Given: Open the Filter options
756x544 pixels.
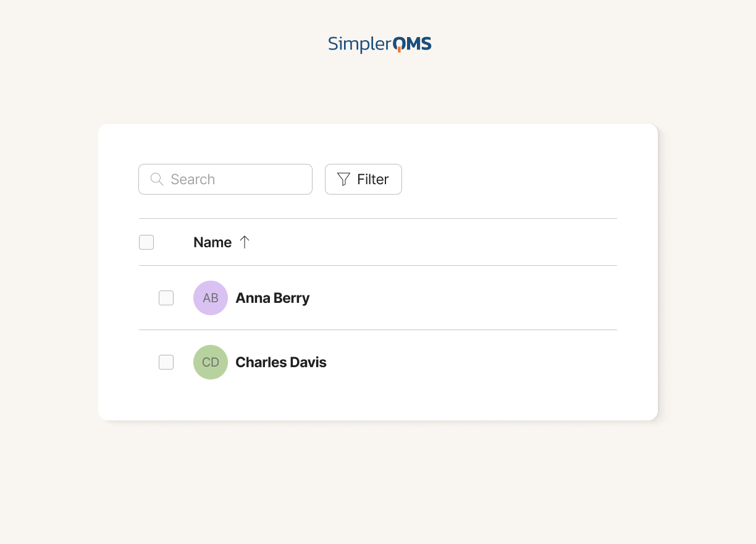Looking at the screenshot, I should point(363,179).
